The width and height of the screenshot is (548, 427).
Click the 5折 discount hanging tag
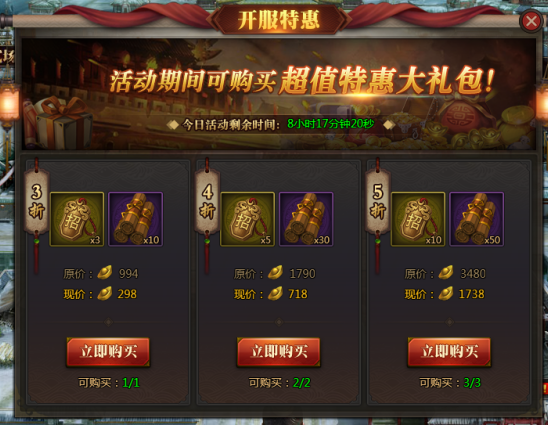[x=377, y=202]
